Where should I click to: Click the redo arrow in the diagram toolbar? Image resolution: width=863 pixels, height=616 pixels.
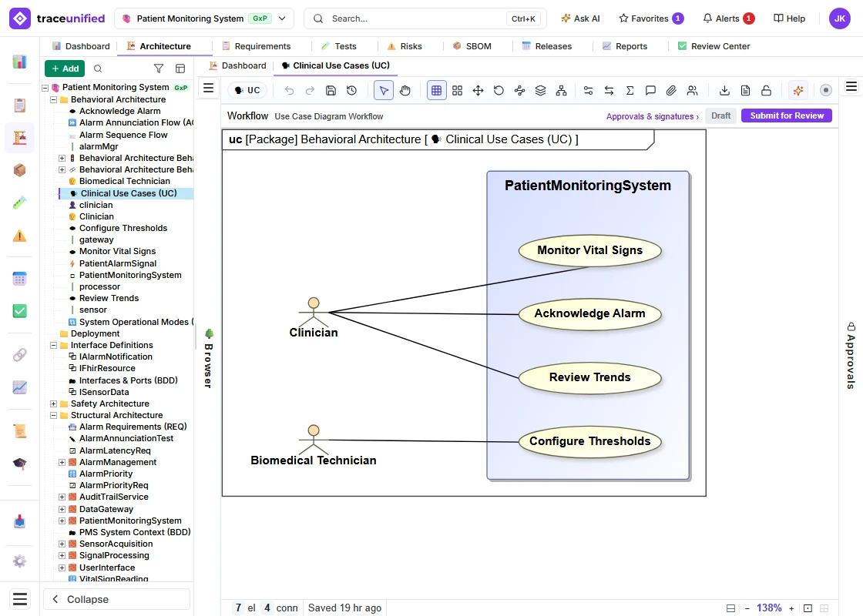pyautogui.click(x=310, y=91)
